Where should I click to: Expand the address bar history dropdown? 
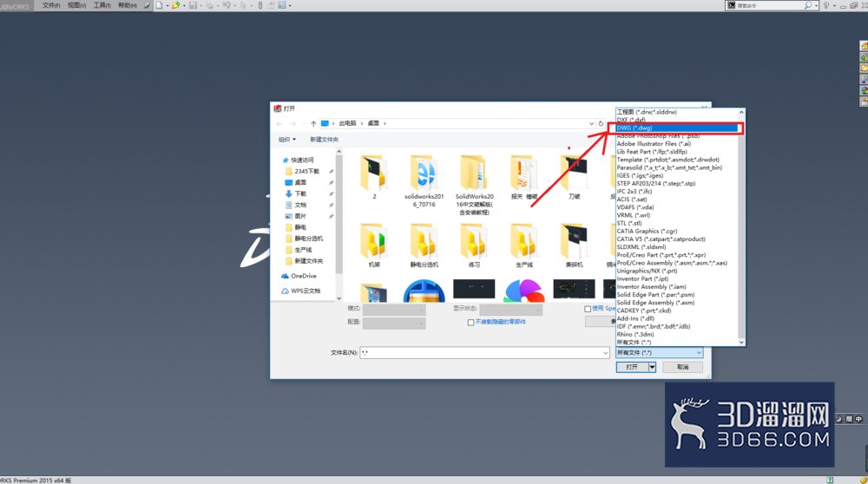[591, 123]
